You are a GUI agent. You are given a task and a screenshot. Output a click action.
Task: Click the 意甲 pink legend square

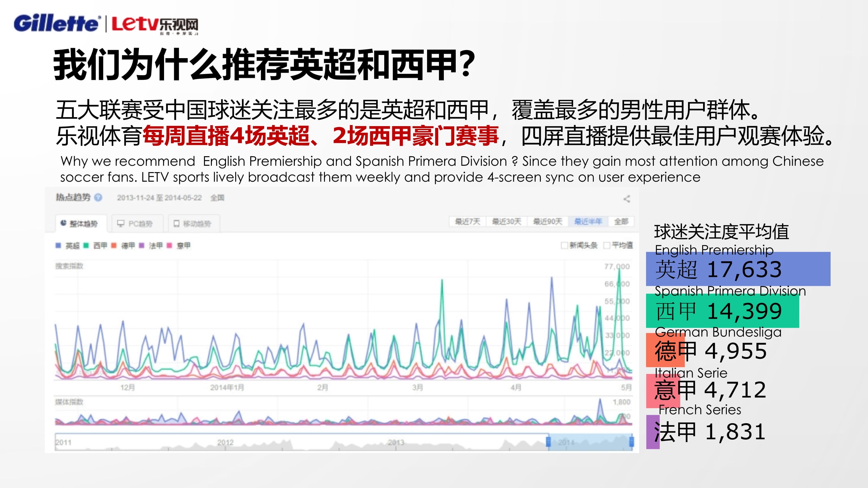[170, 246]
